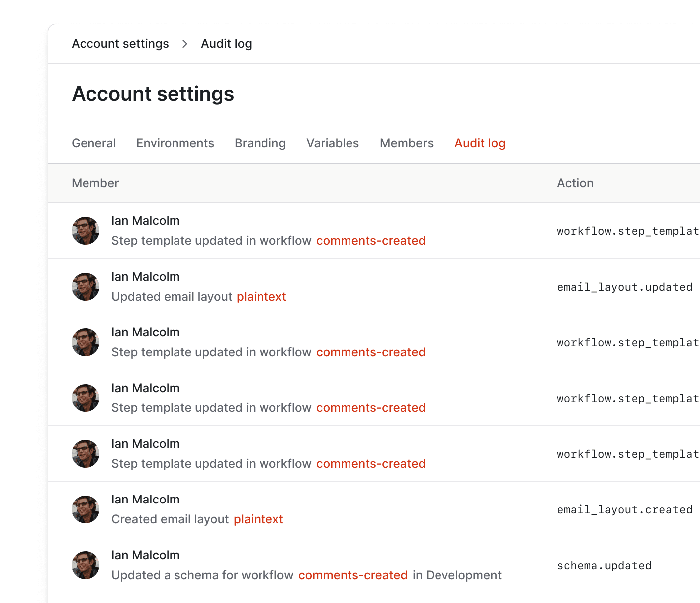Select the Branding tab
This screenshot has height=603, width=700.
pos(260,143)
